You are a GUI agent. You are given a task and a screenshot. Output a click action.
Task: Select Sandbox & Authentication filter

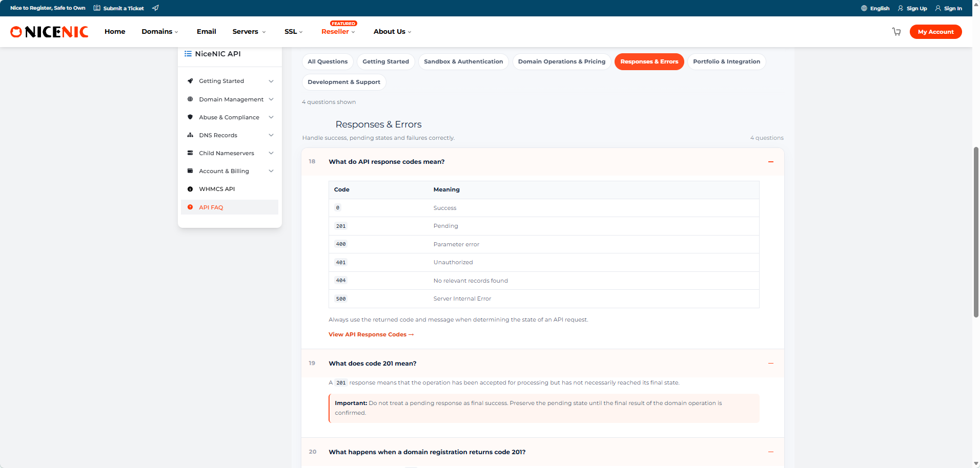[463, 61]
